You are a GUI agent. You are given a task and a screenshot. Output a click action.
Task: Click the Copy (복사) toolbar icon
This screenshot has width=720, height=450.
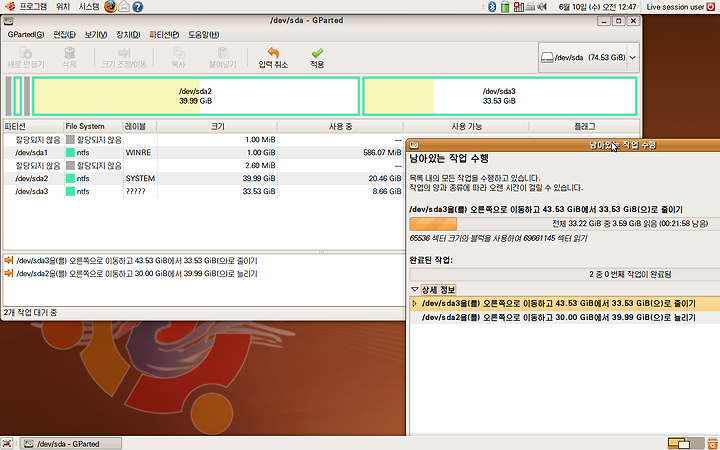(178, 53)
